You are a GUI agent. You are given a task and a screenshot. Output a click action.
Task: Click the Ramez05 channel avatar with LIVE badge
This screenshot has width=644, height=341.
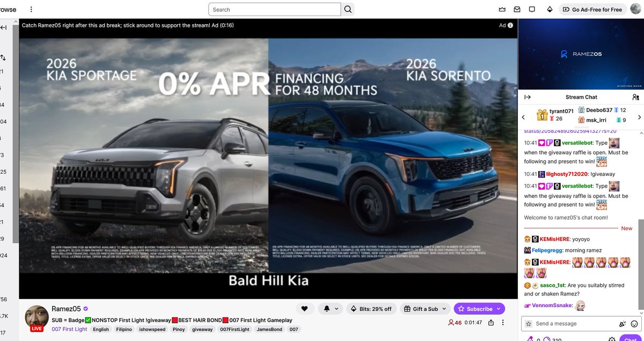coord(36,318)
